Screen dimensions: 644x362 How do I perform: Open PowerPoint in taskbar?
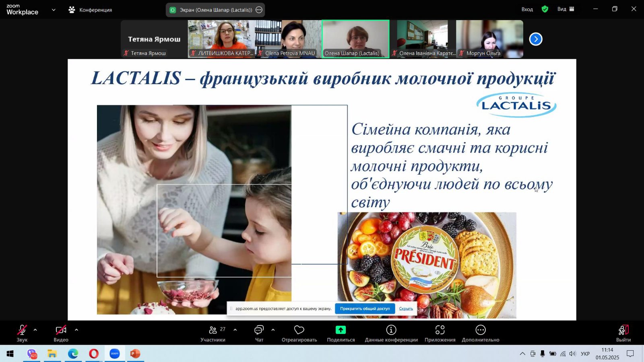[135, 354]
